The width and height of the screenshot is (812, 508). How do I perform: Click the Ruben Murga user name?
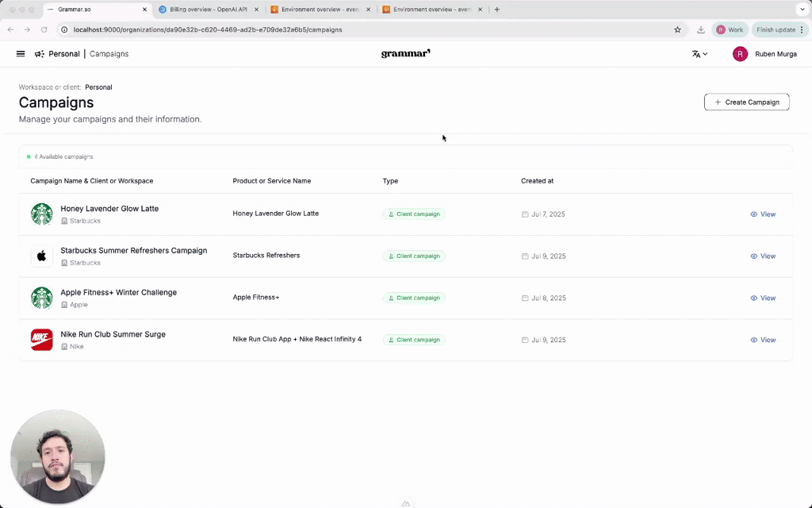[x=776, y=54]
